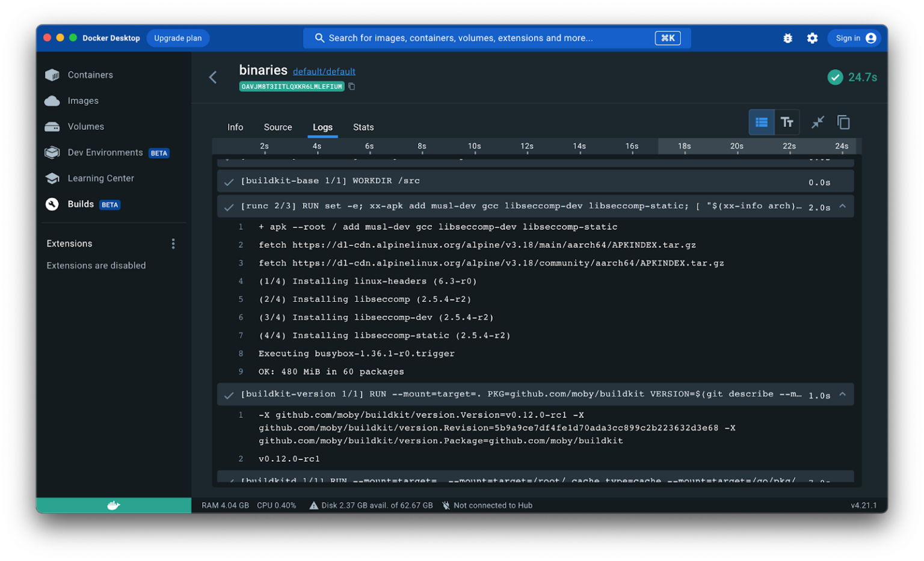
Task: Open the Containers sidebar section
Action: pyautogui.click(x=90, y=75)
